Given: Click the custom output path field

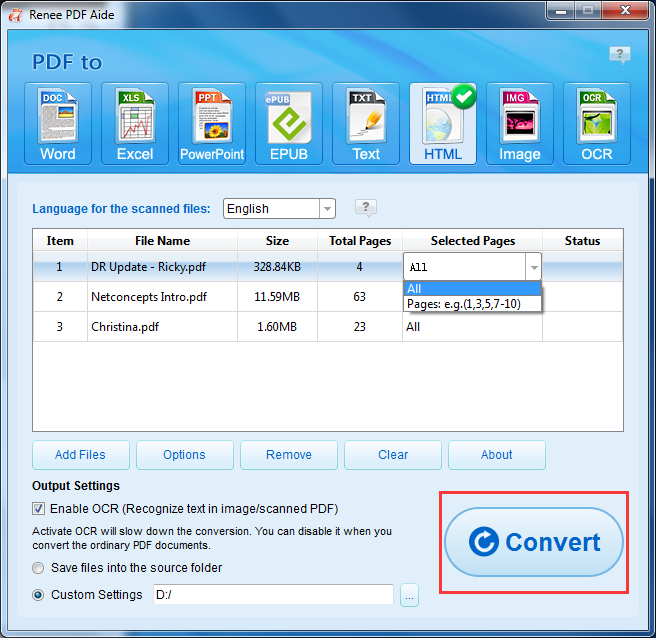Looking at the screenshot, I should [272, 595].
